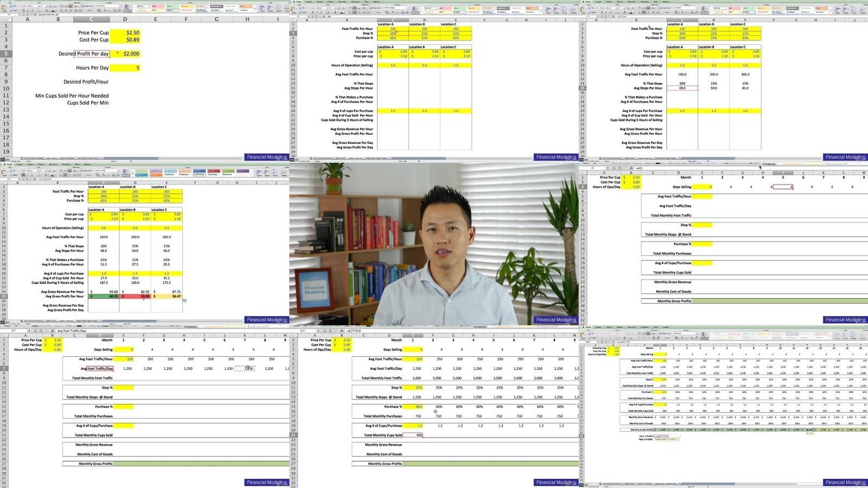The image size is (868, 488).
Task: Click Total Monthly Foot Traffic label in the Avg Foot Traffic/Day sheet
Action: (92, 378)
